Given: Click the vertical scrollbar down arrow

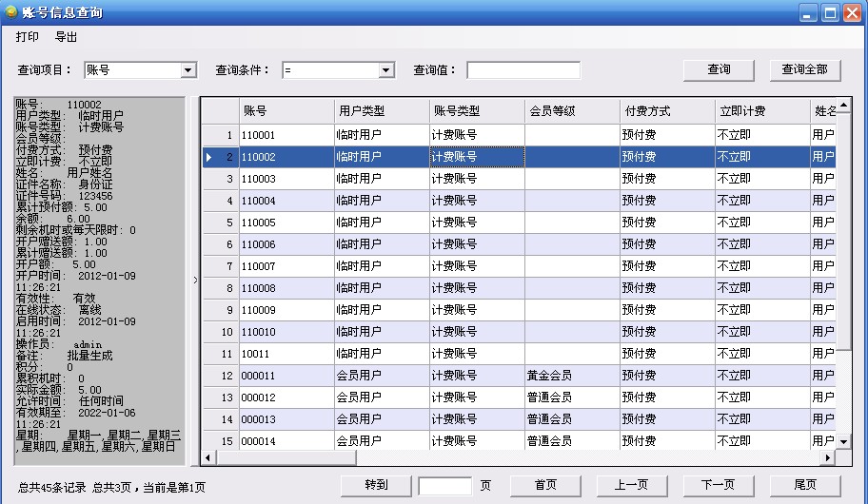Looking at the screenshot, I should pyautogui.click(x=843, y=441).
